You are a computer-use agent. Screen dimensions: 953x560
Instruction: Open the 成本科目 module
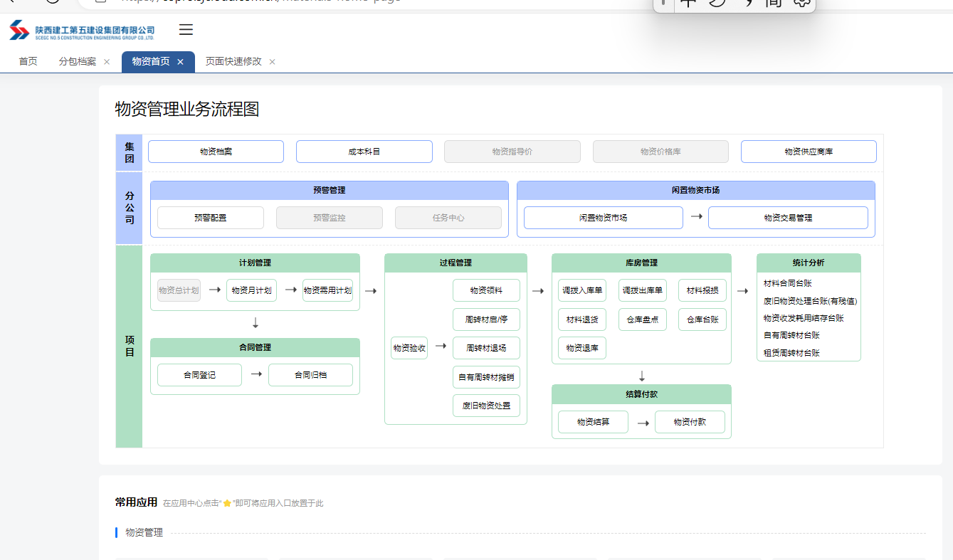click(364, 152)
